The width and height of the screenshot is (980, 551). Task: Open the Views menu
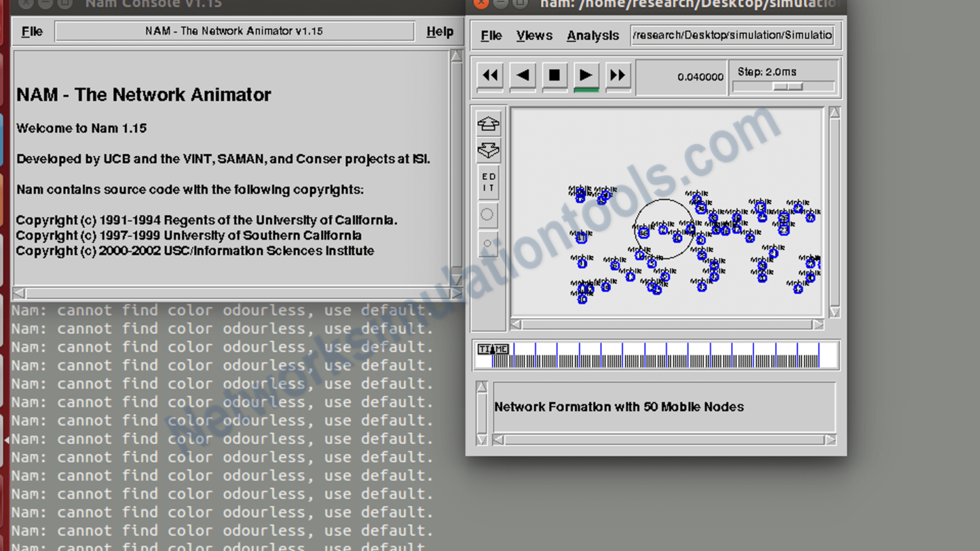[534, 36]
